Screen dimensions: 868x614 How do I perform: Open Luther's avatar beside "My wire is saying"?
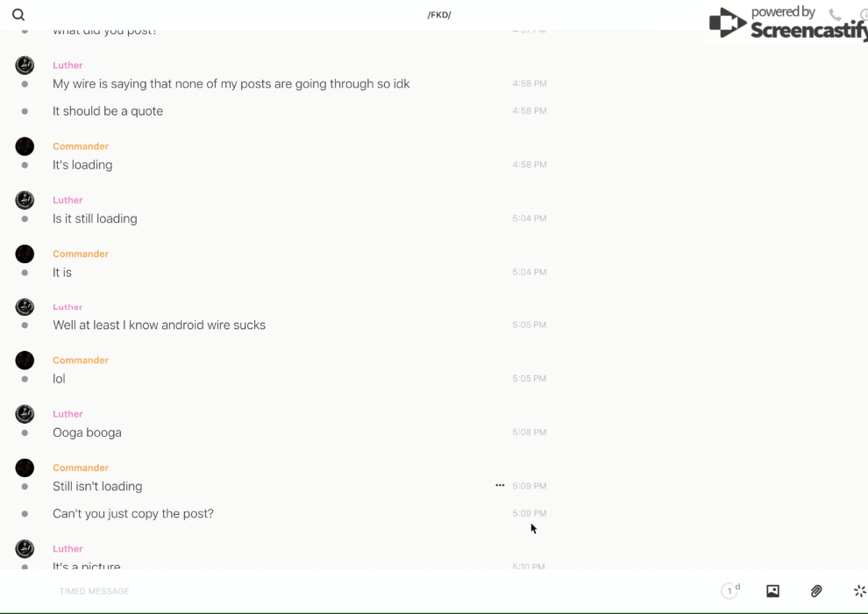[25, 65]
